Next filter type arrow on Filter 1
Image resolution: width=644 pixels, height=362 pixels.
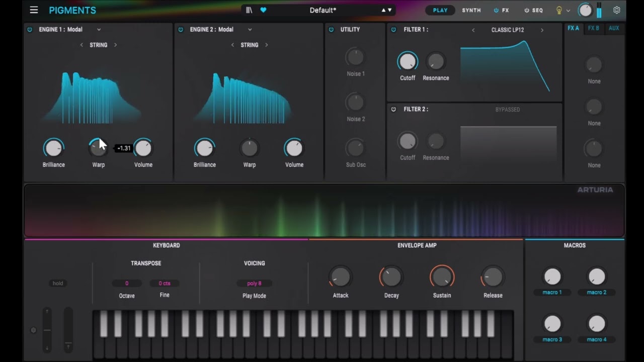542,30
